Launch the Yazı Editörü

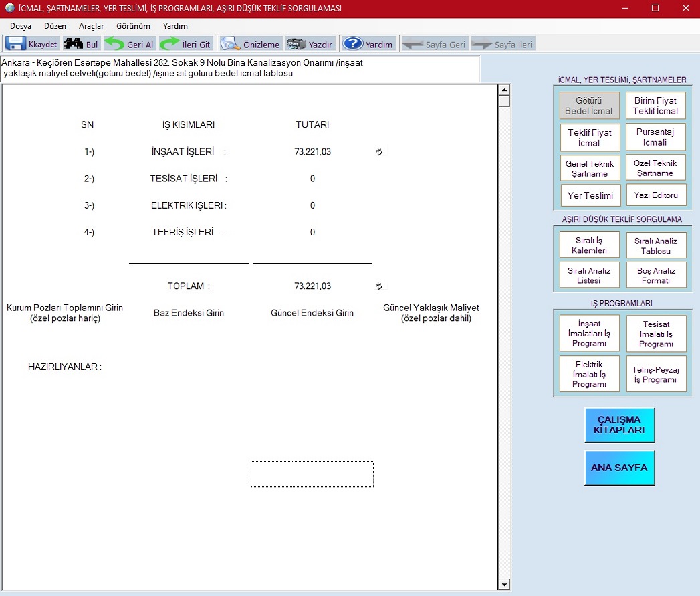coord(655,195)
